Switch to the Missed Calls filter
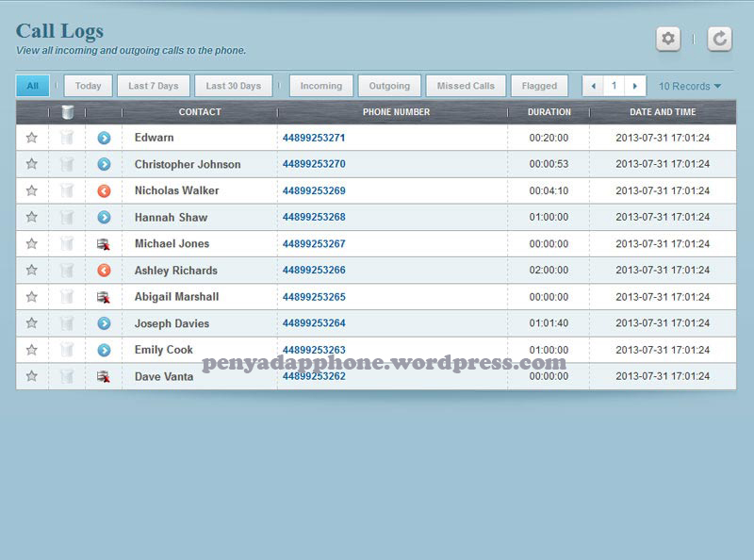The image size is (754, 560). tap(466, 85)
